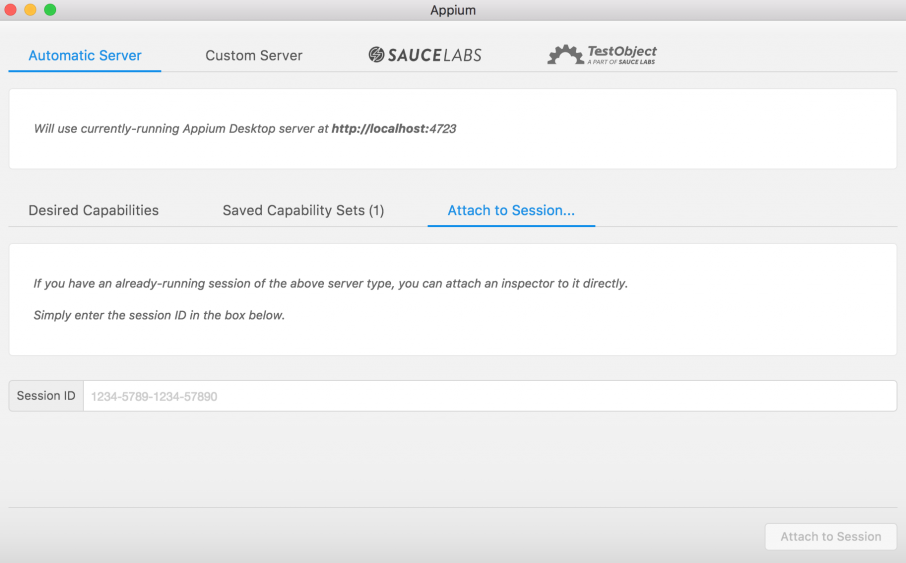Click the Session ID field label
The image size is (906, 563).
(x=46, y=396)
